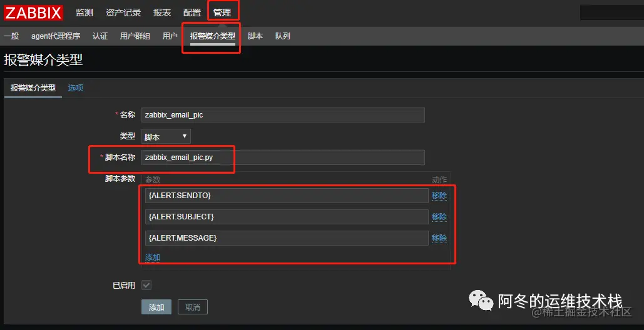Click the search box at top right
This screenshot has width=644, height=330.
pyautogui.click(x=612, y=12)
